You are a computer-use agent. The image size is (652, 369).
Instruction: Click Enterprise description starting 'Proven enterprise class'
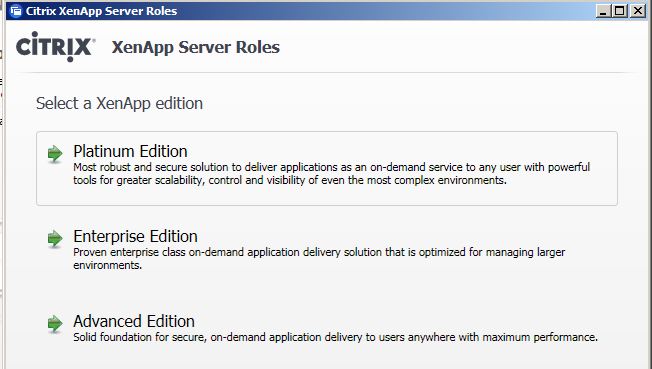point(319,258)
